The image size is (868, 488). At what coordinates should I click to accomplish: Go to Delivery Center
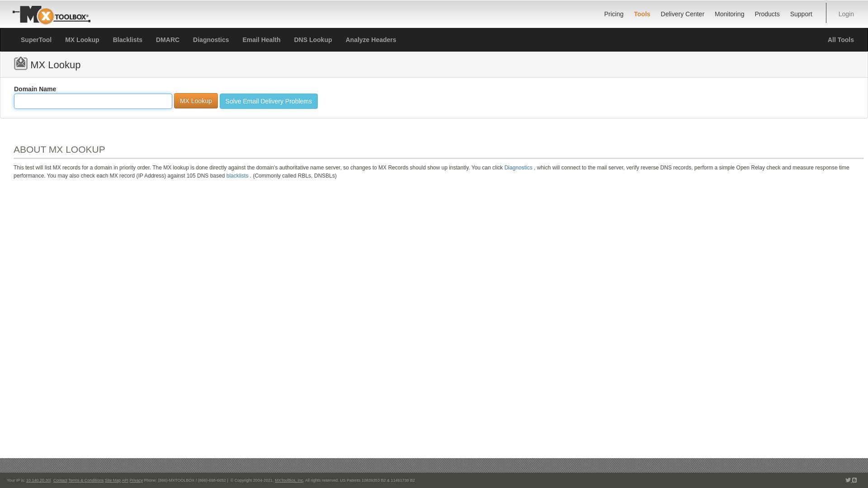(682, 14)
